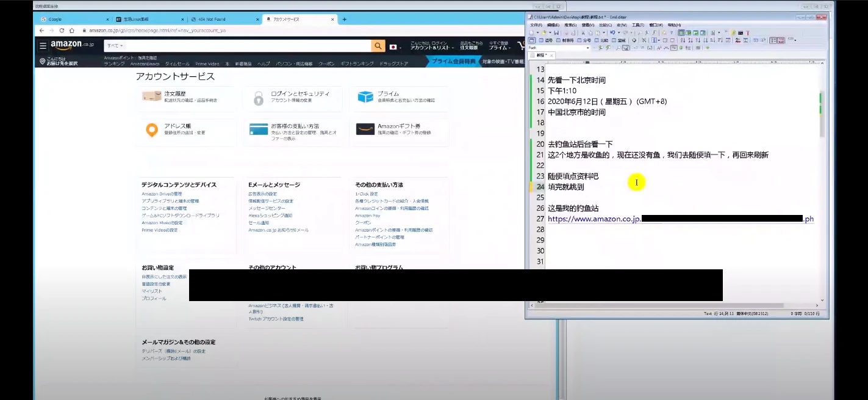Image resolution: width=868 pixels, height=400 pixels.
Task: Click the Amazon search magnifier button
Action: [378, 46]
